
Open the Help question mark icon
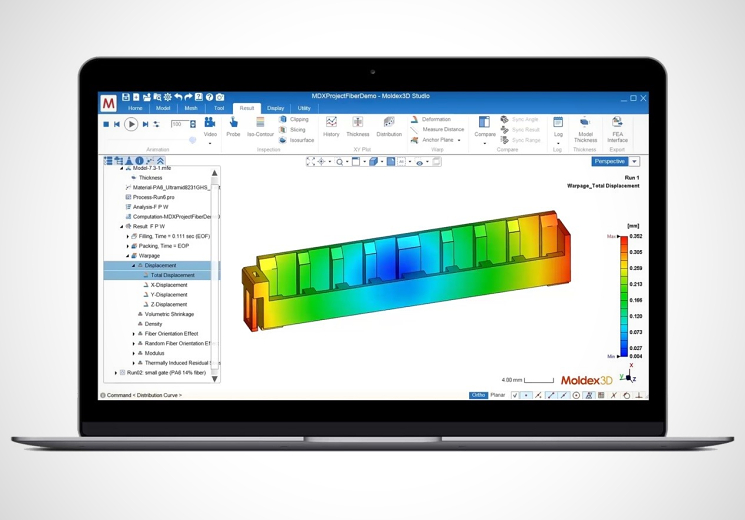[209, 97]
